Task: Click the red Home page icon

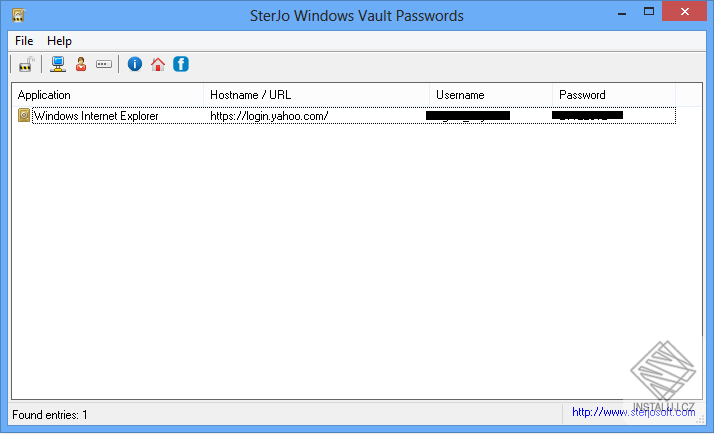Action: (158, 65)
